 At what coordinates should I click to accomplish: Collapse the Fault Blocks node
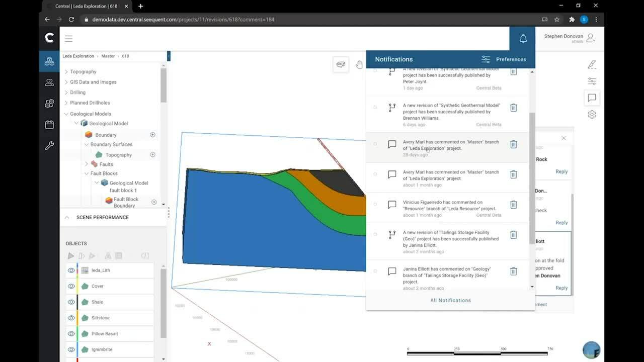point(87,173)
